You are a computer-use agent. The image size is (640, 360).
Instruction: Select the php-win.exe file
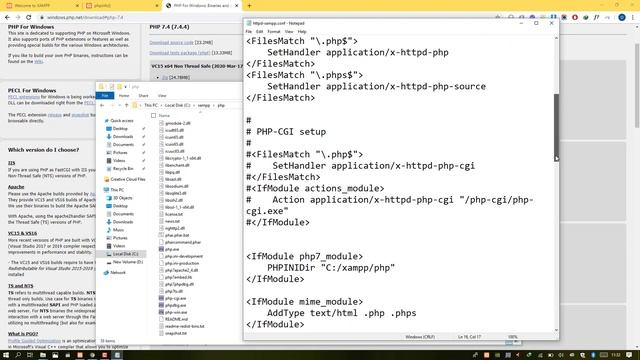pyautogui.click(x=176, y=312)
